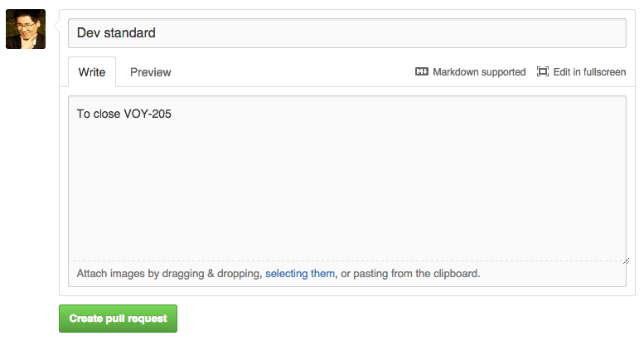Click the user avatar photo
Screen dimensions: 644x341
coord(26,29)
